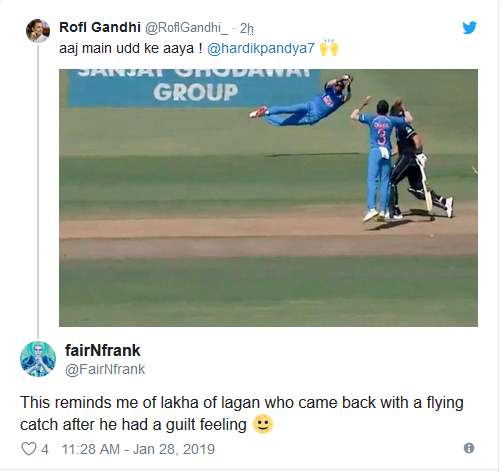The height and width of the screenshot is (472, 502).
Task: Open the cricket diving catch photo
Action: 268,198
